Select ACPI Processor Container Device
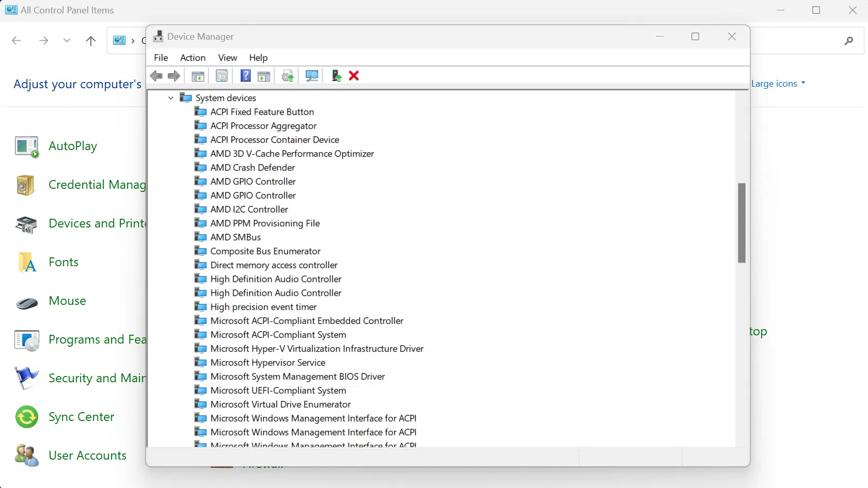This screenshot has width=868, height=488. point(275,139)
